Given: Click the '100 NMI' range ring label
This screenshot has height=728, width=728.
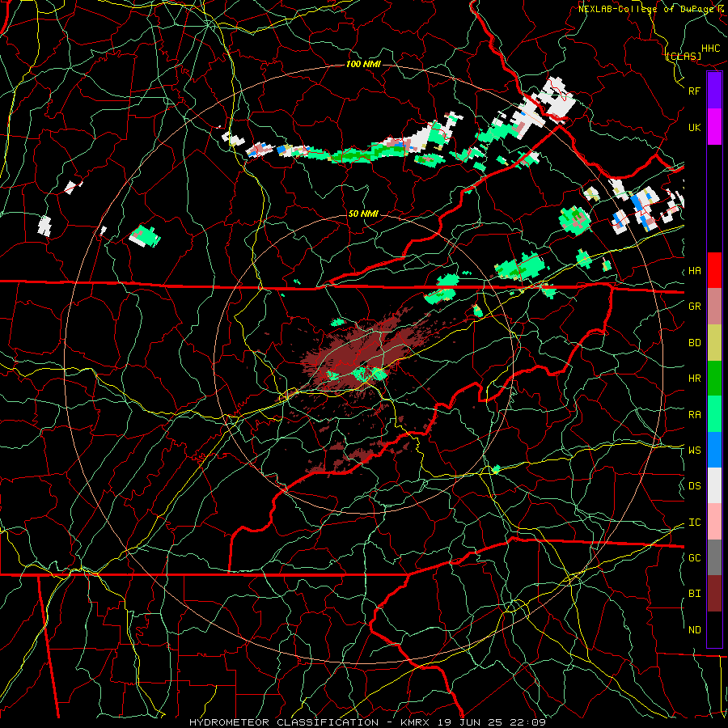Looking at the screenshot, I should click(x=363, y=64).
